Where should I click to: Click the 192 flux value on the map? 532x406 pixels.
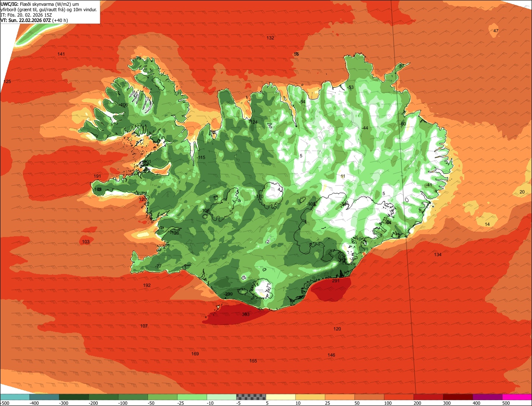pyautogui.click(x=147, y=285)
